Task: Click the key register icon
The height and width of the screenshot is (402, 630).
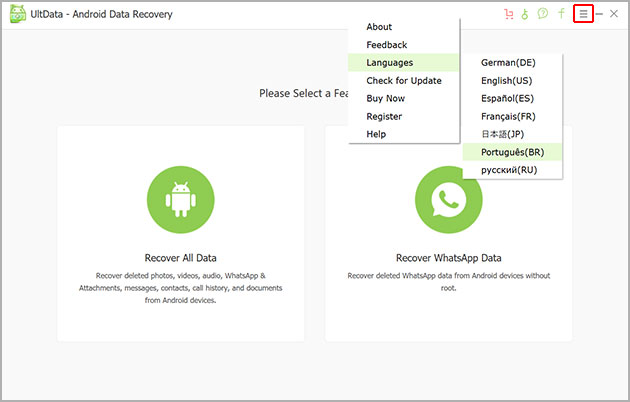Action: pyautogui.click(x=525, y=14)
